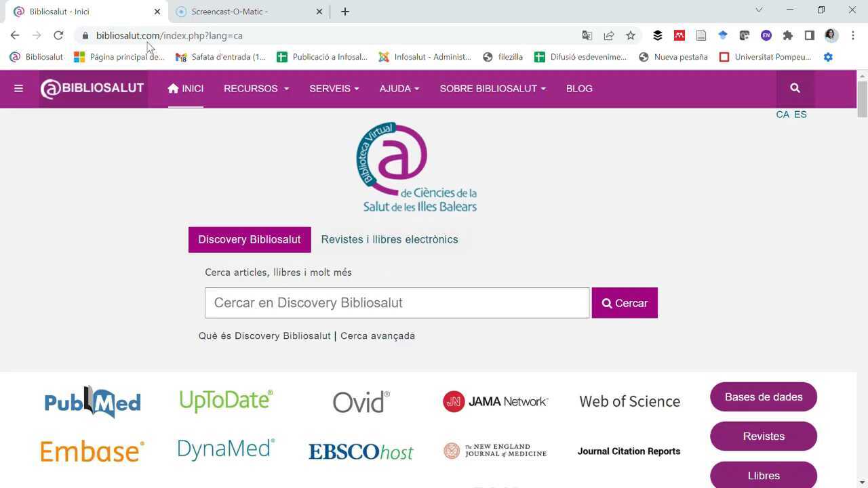This screenshot has height=488, width=868.
Task: Open the Ovid resource logo
Action: (361, 402)
